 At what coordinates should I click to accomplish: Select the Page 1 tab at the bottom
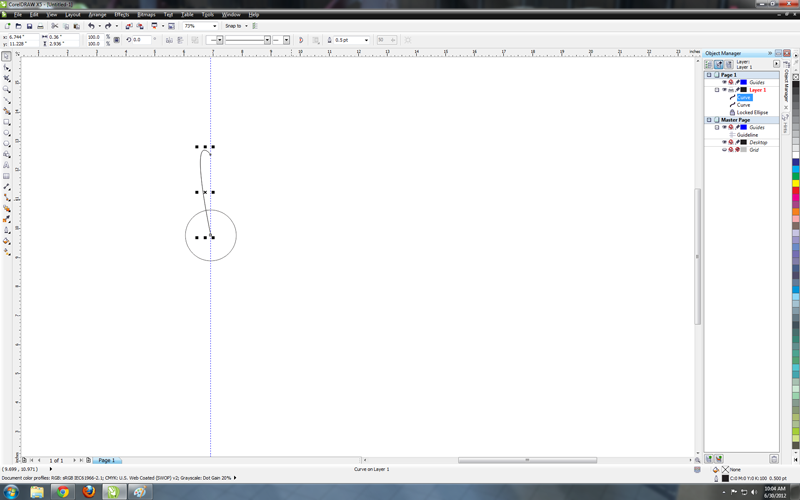pyautogui.click(x=107, y=460)
